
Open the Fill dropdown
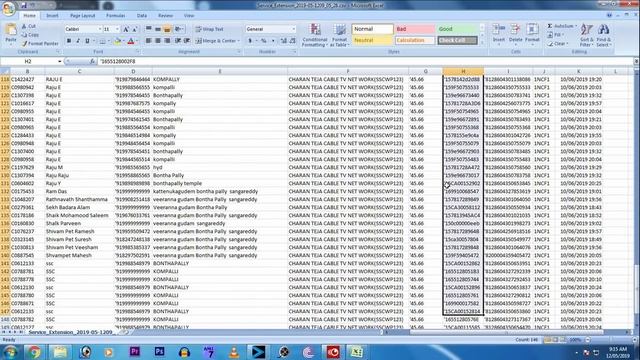click(555, 35)
